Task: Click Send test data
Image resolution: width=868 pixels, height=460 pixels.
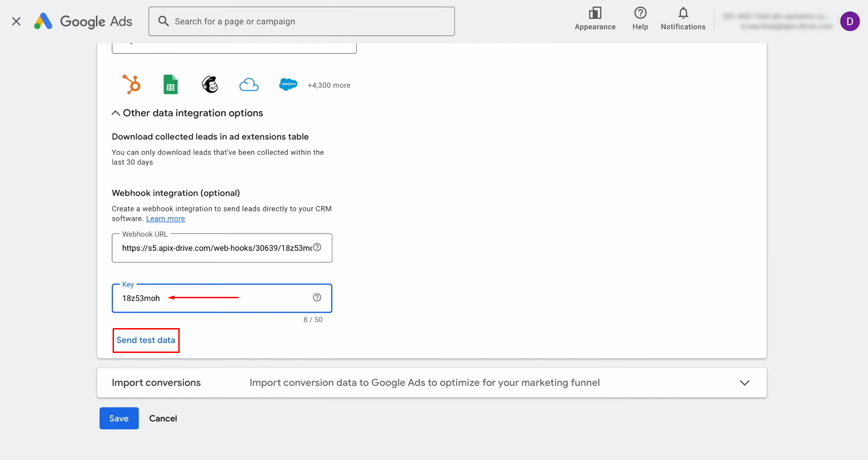Action: tap(146, 340)
